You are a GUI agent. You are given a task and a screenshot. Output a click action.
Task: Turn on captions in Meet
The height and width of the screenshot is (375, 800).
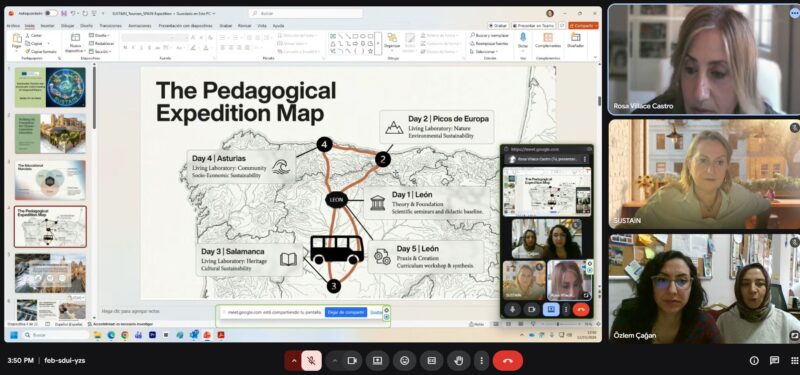(432, 360)
